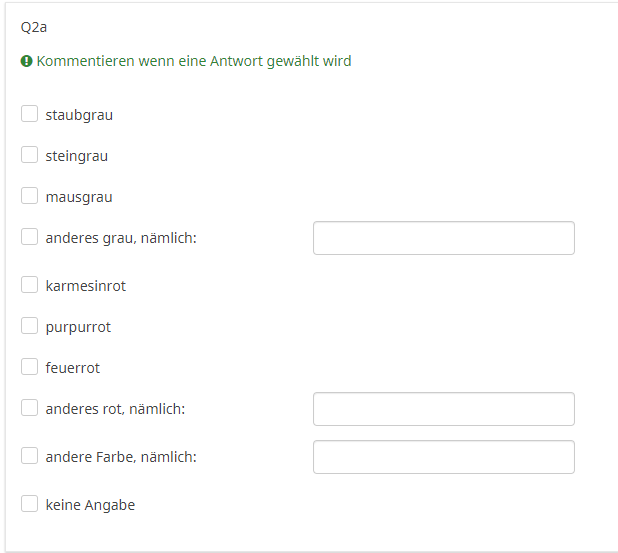Click the 'feuerrot' label text
618x553 pixels.
coord(73,368)
